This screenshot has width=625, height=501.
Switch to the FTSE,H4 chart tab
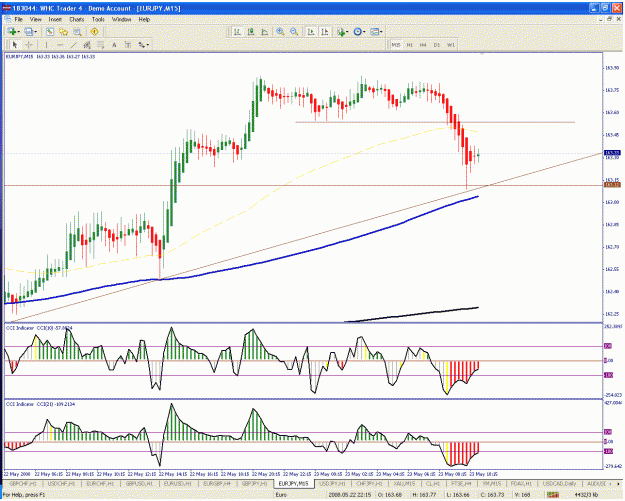pos(461,484)
